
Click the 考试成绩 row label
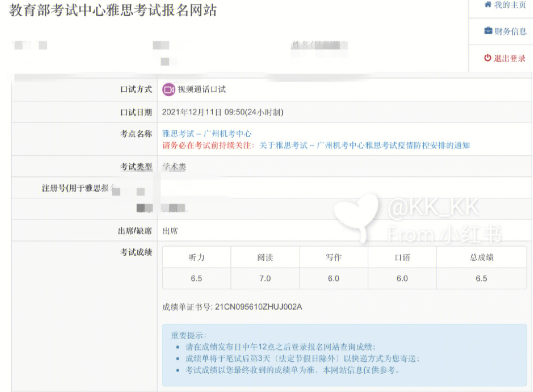tap(136, 252)
